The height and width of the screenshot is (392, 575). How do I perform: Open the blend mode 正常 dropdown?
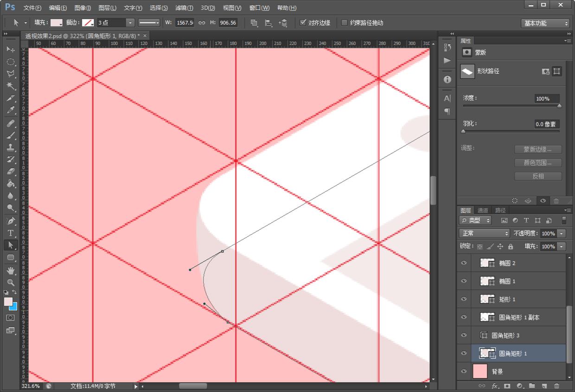coord(484,233)
